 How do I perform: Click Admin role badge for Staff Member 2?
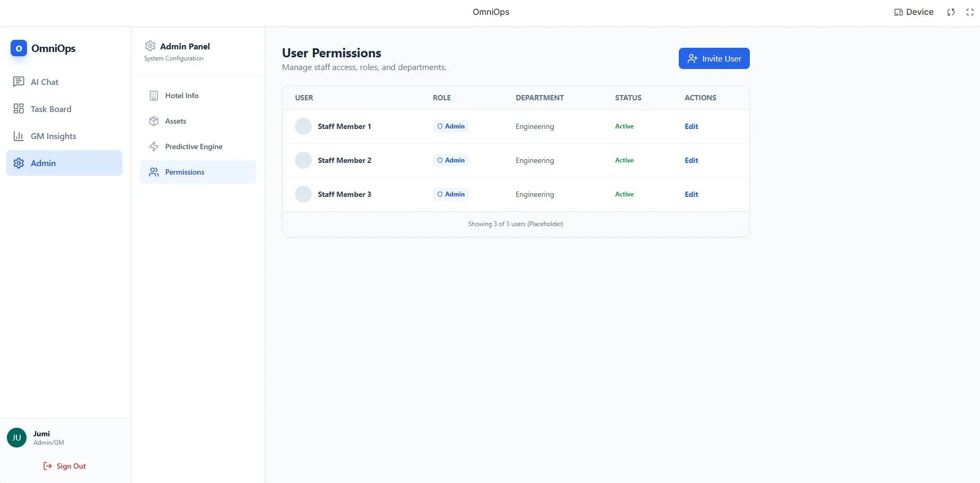tap(451, 160)
